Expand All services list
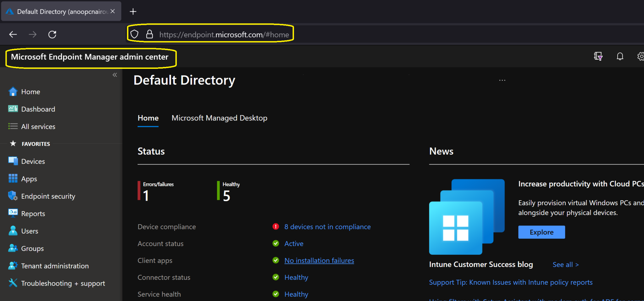The width and height of the screenshot is (644, 301). coord(38,126)
